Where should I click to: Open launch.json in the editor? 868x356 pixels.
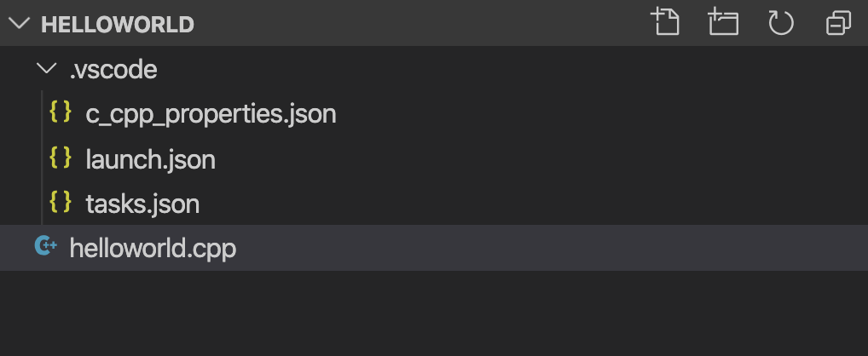150,158
